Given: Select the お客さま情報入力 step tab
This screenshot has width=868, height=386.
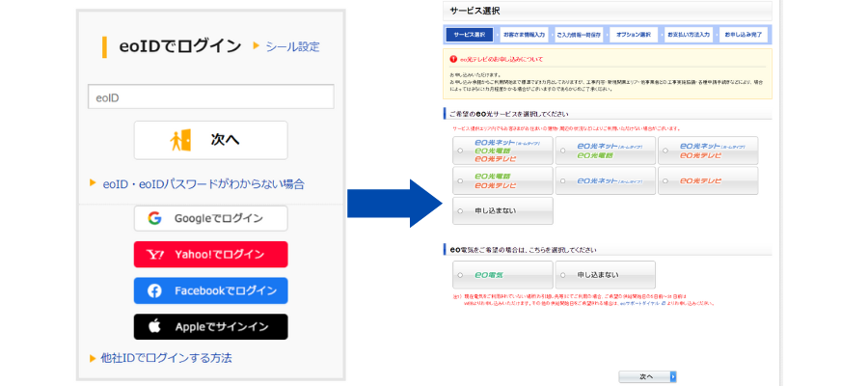Looking at the screenshot, I should pyautogui.click(x=524, y=35).
